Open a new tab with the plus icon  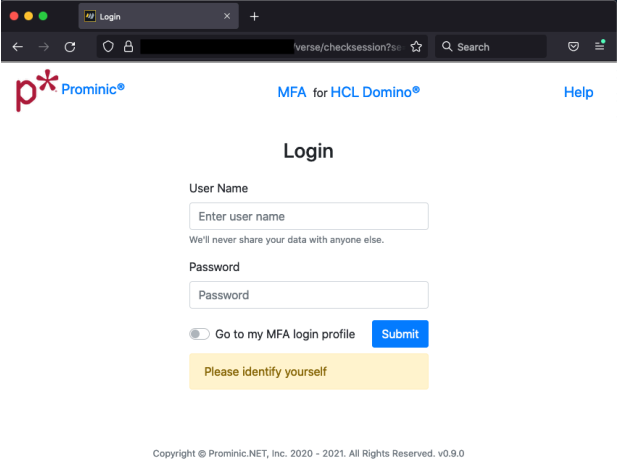point(254,17)
